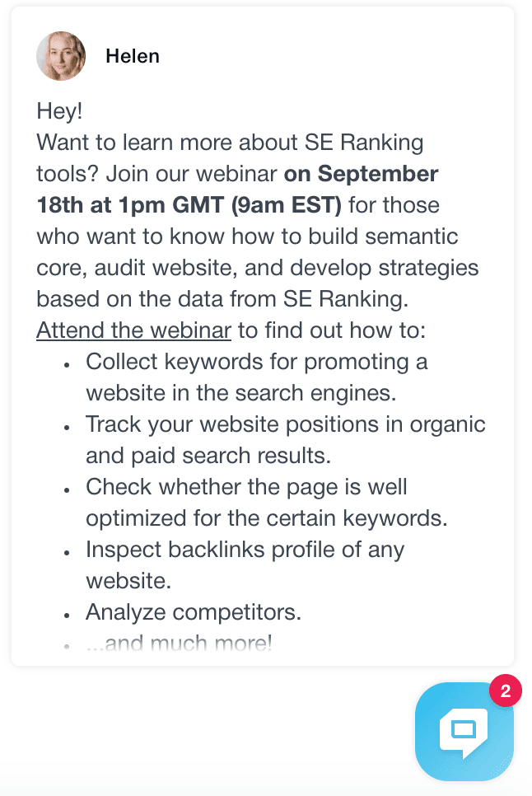Click the bold September 18th date text
The image size is (532, 796).
pyautogui.click(x=237, y=190)
